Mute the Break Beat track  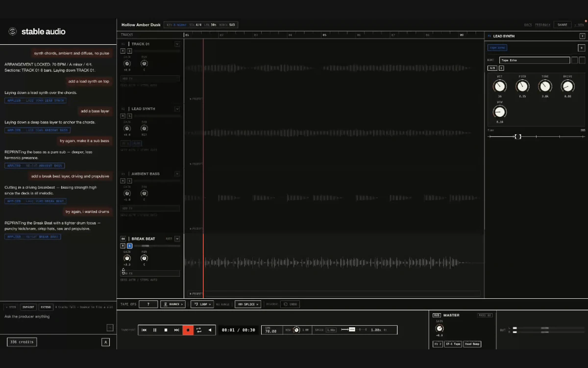(123, 246)
